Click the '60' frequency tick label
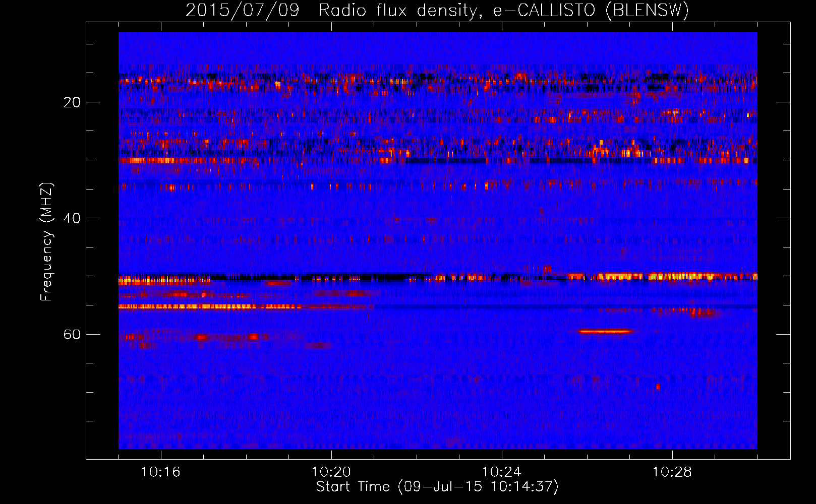 point(72,335)
